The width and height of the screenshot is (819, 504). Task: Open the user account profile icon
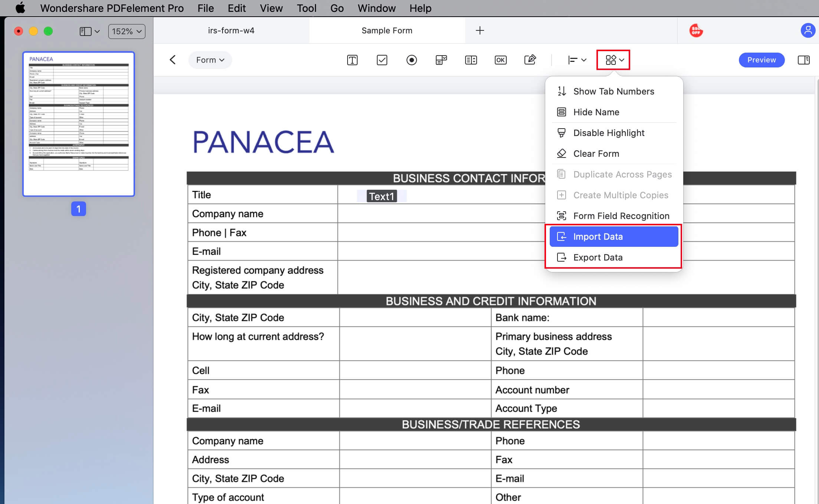(808, 30)
